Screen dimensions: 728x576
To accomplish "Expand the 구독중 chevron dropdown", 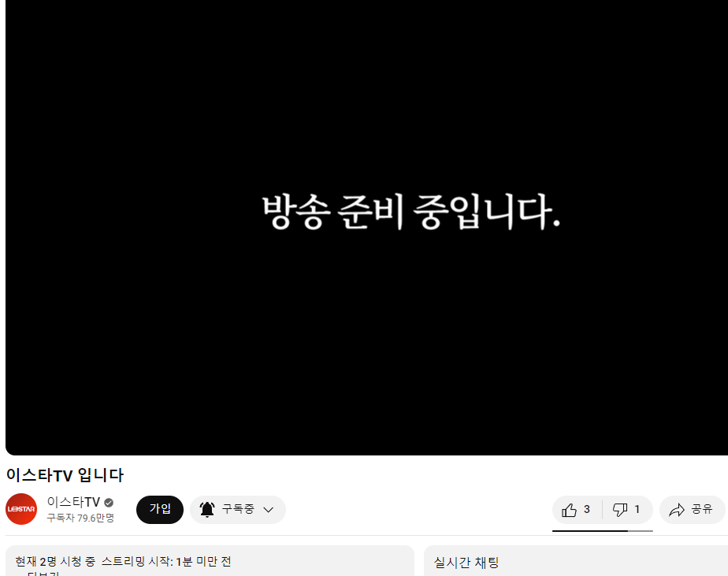I will [269, 510].
